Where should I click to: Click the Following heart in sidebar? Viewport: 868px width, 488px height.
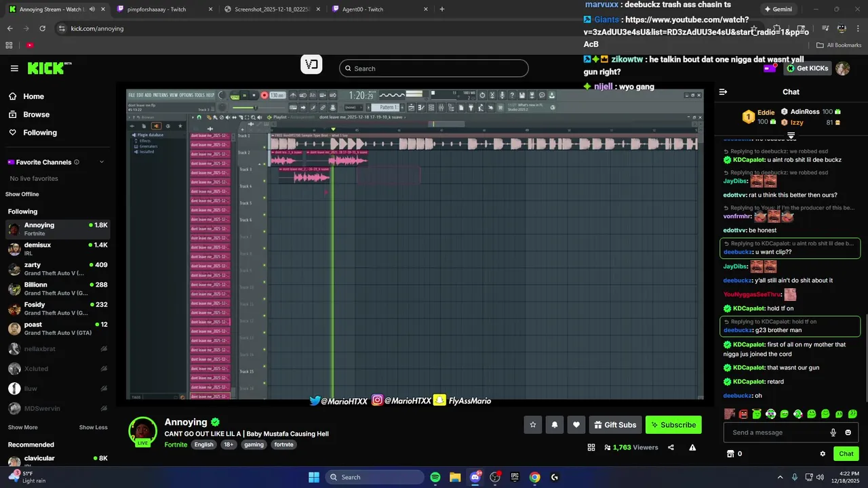click(13, 133)
